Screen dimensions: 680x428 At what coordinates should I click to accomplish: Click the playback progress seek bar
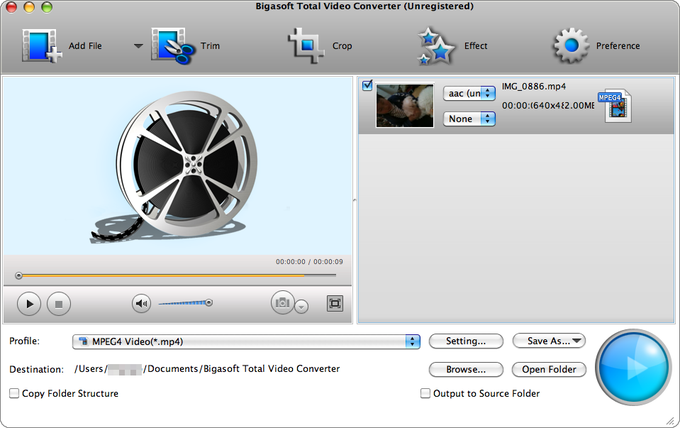[x=177, y=275]
